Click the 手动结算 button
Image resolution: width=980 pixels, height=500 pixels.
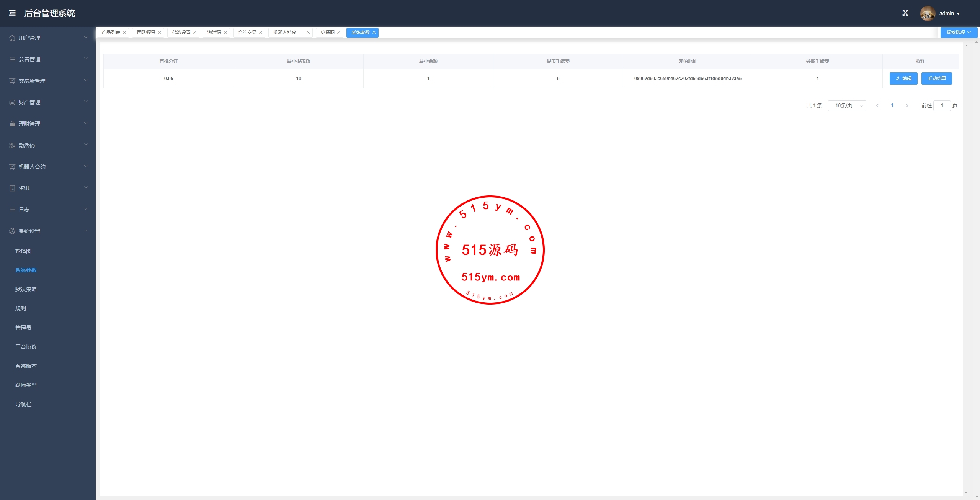click(936, 79)
